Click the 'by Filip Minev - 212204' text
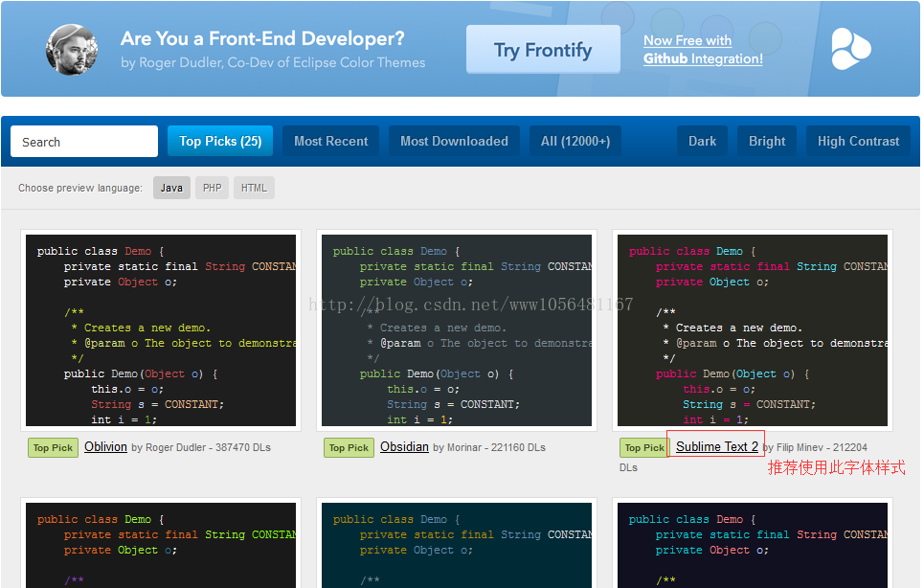This screenshot has height=588, width=924. point(815,448)
